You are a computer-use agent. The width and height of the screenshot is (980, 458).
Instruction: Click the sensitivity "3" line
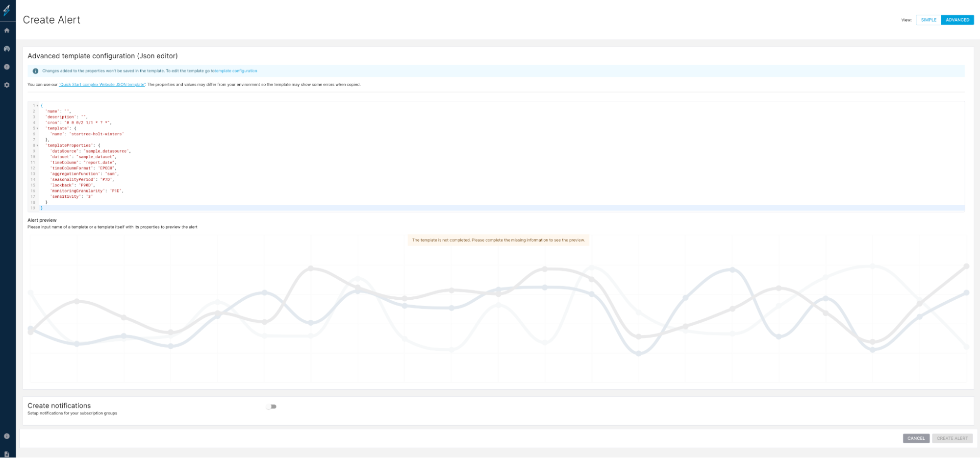tap(72, 197)
